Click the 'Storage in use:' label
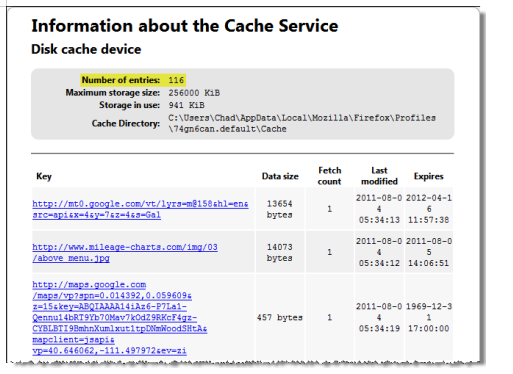Viewport: 513px width, 374px height. click(130, 105)
